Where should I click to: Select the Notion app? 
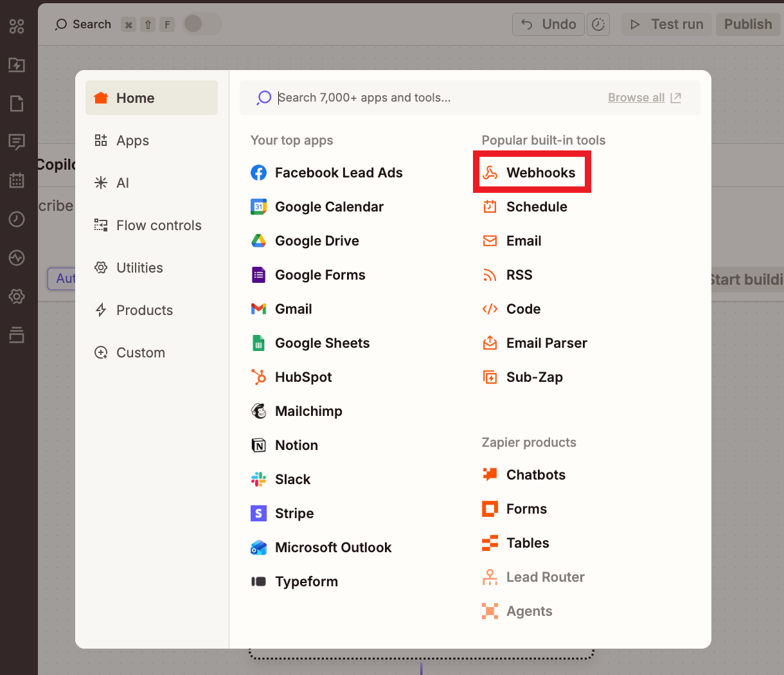[x=284, y=445]
